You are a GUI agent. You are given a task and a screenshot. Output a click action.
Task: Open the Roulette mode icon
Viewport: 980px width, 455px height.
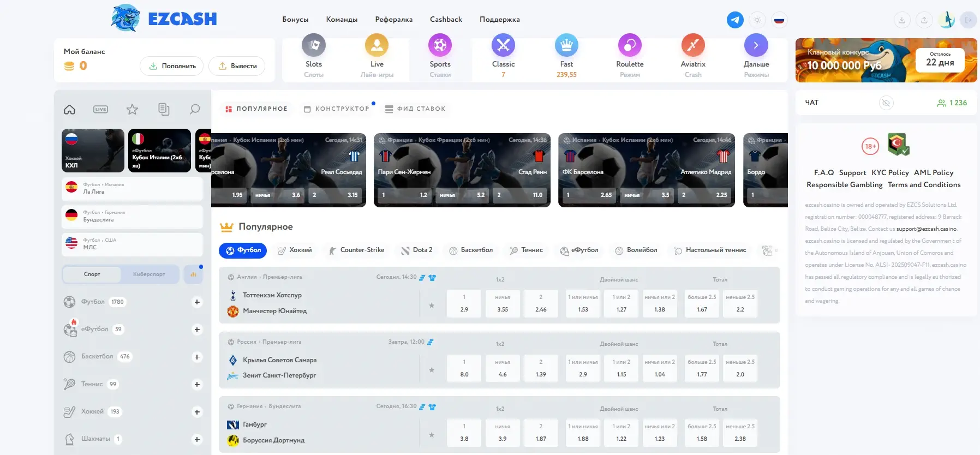(630, 45)
